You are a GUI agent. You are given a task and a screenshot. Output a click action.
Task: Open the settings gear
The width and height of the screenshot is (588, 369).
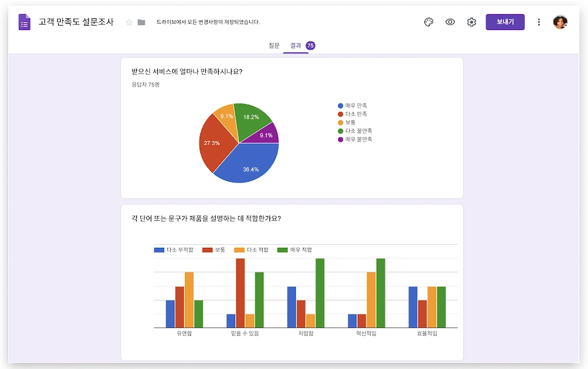[x=472, y=22]
